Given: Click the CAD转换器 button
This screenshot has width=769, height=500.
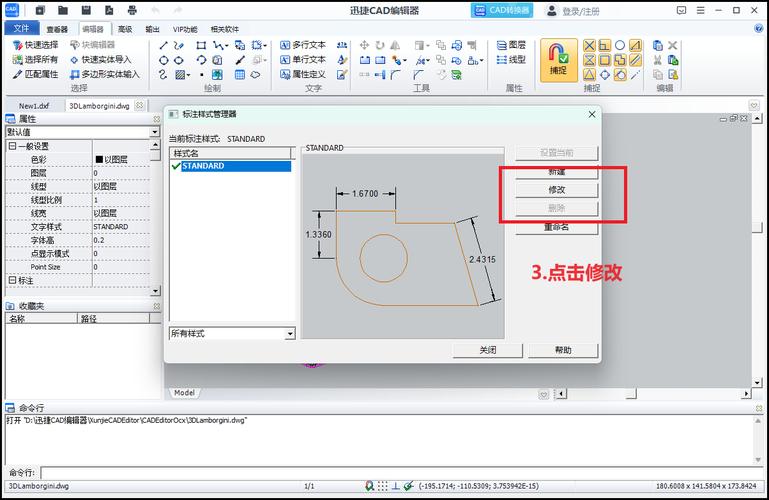Looking at the screenshot, I should pyautogui.click(x=502, y=10).
